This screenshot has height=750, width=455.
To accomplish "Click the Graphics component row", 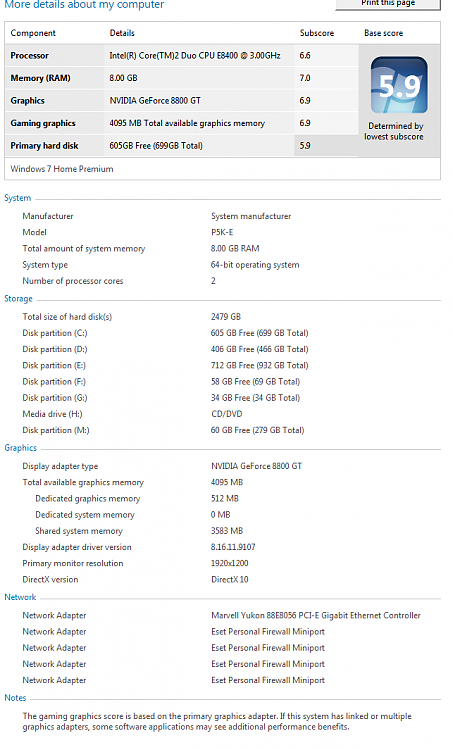I will click(182, 100).
